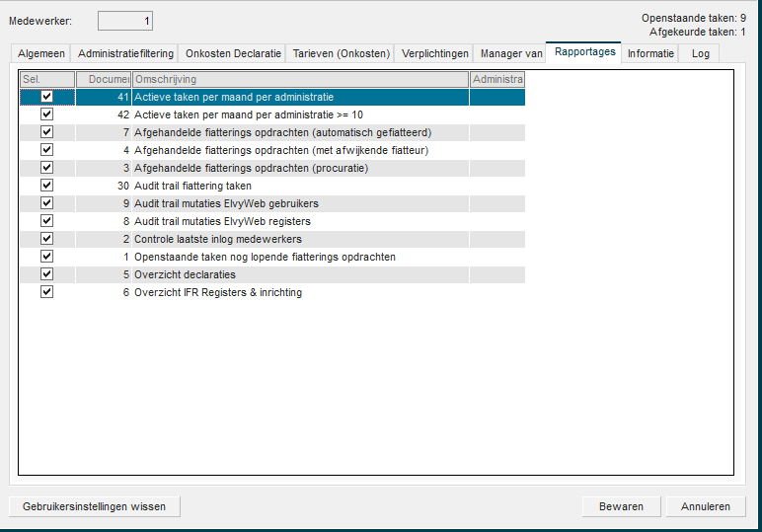Click the Medewerker number field

click(125, 21)
